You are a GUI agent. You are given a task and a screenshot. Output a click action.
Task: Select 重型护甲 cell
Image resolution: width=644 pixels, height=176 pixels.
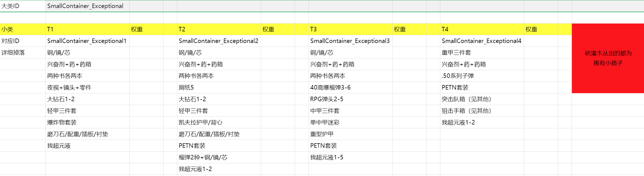coord(350,134)
